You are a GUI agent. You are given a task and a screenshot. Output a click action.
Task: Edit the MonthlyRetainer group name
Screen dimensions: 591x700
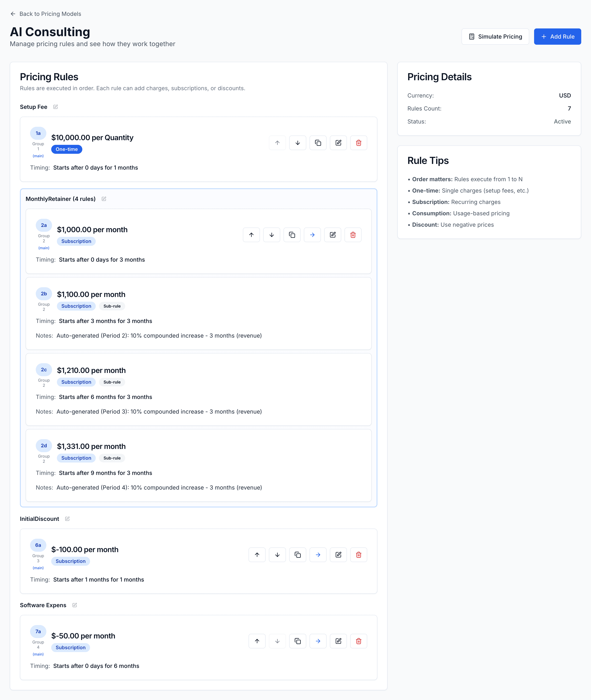tap(104, 199)
